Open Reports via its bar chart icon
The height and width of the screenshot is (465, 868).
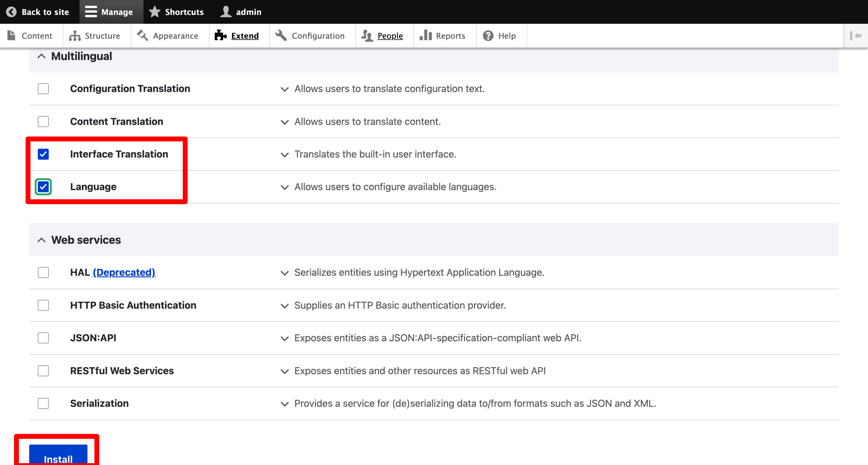click(x=425, y=35)
